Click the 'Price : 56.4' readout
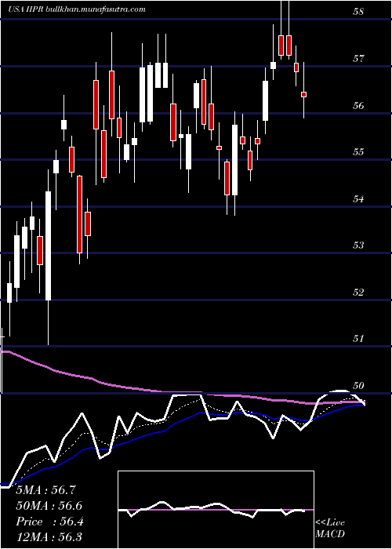392x549 pixels. point(49,522)
